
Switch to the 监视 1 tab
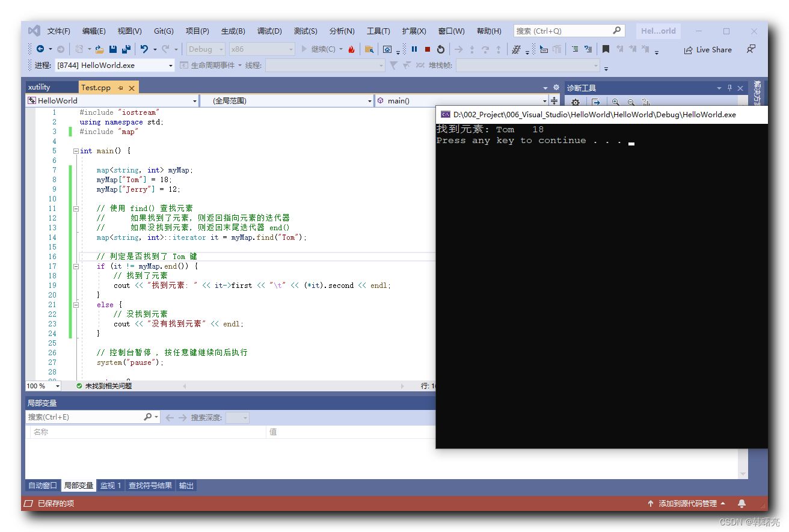(111, 486)
